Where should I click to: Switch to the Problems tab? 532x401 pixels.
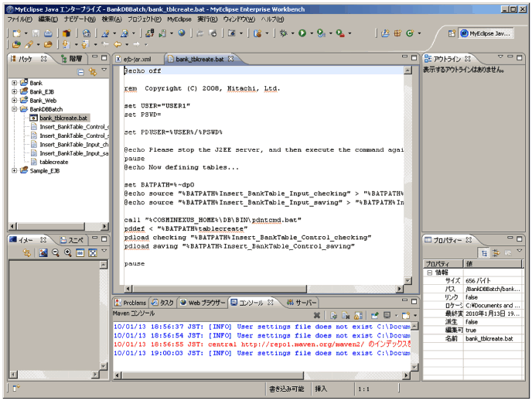coord(130,302)
